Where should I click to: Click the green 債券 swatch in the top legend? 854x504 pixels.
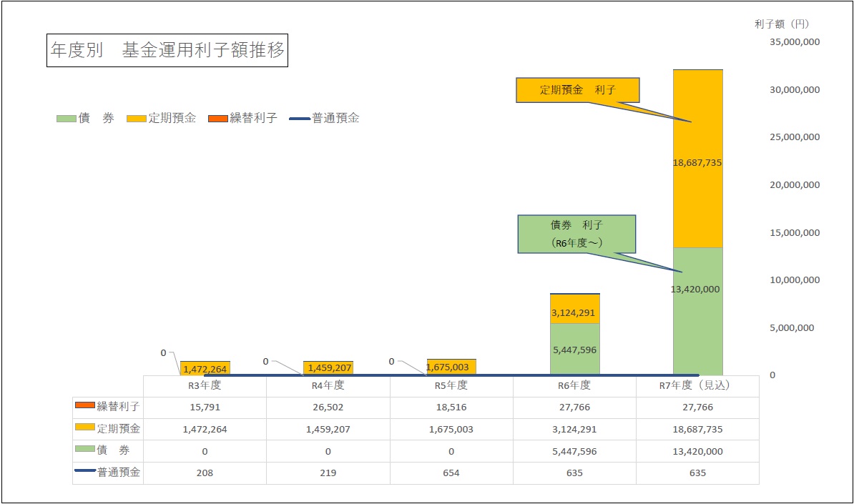pyautogui.click(x=67, y=119)
